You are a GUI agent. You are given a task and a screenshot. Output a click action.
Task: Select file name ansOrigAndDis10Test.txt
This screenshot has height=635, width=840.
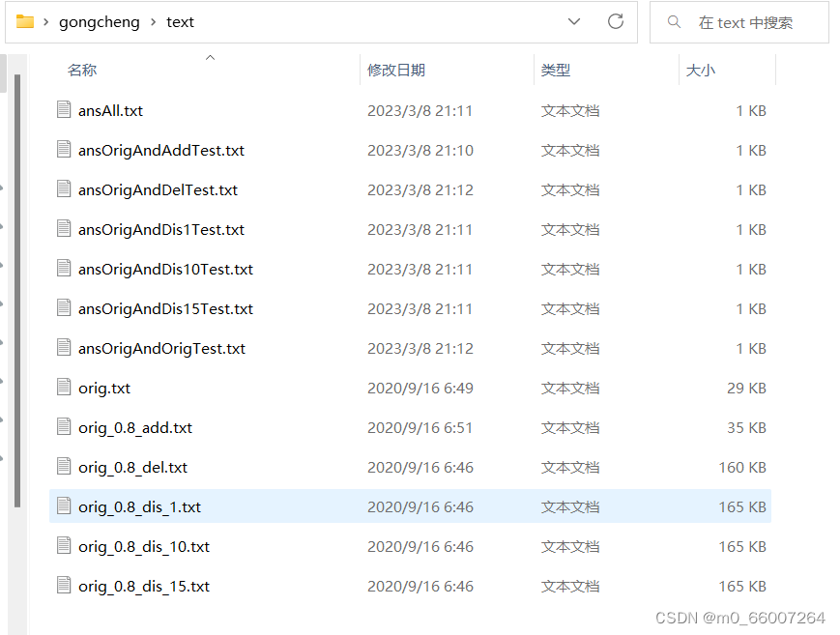point(165,270)
